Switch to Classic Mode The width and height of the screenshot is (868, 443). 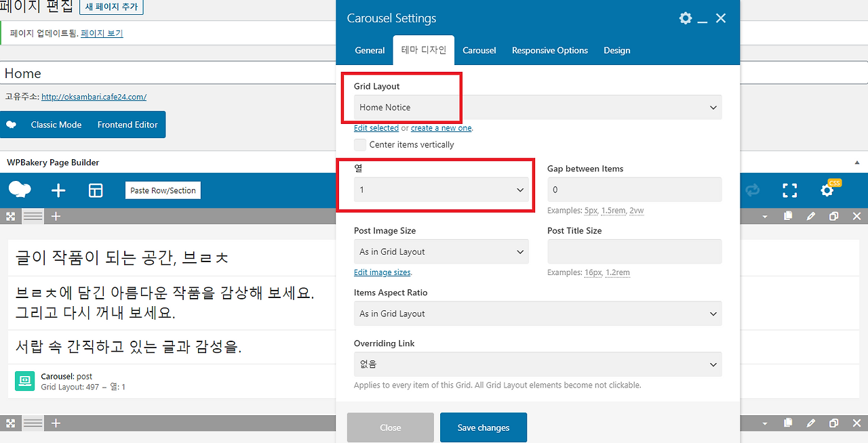(56, 125)
